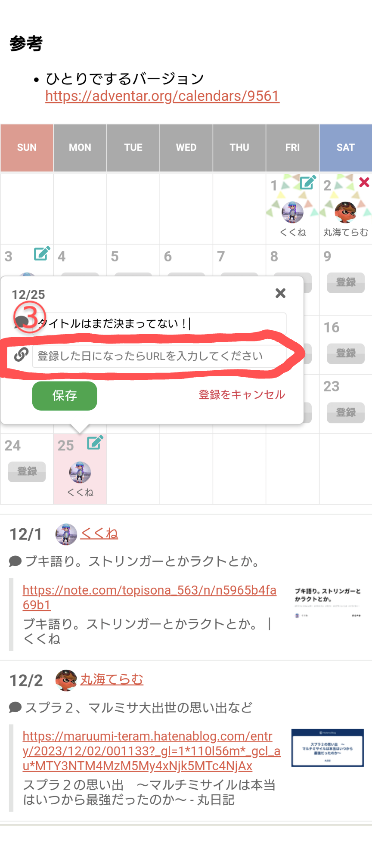Click 丸海てらむ avatar on December 2 cell
The height and width of the screenshot is (868, 372).
click(x=345, y=212)
